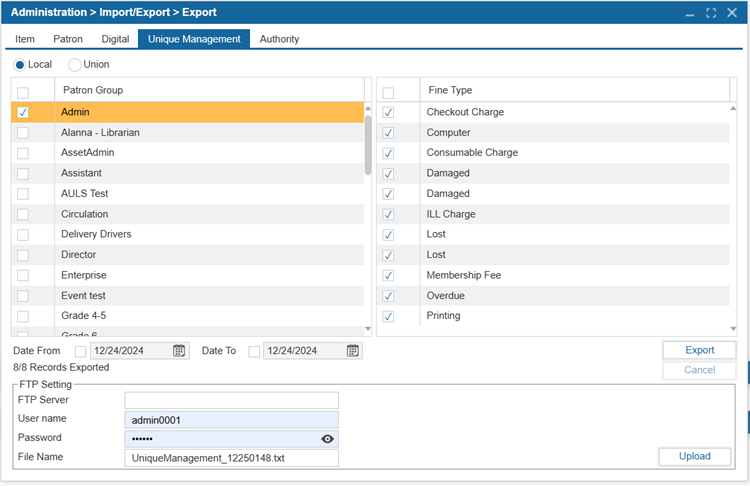Select the Local radio option

[x=20, y=65]
